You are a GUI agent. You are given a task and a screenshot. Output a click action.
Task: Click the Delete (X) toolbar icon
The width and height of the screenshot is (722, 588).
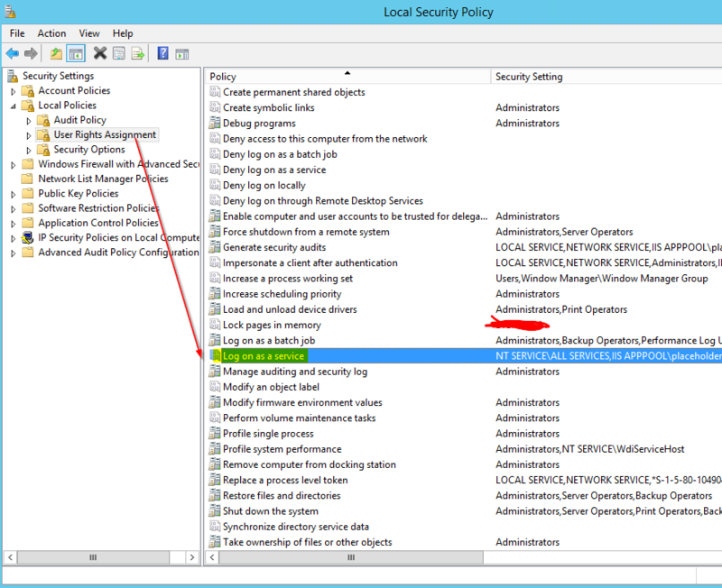click(98, 53)
